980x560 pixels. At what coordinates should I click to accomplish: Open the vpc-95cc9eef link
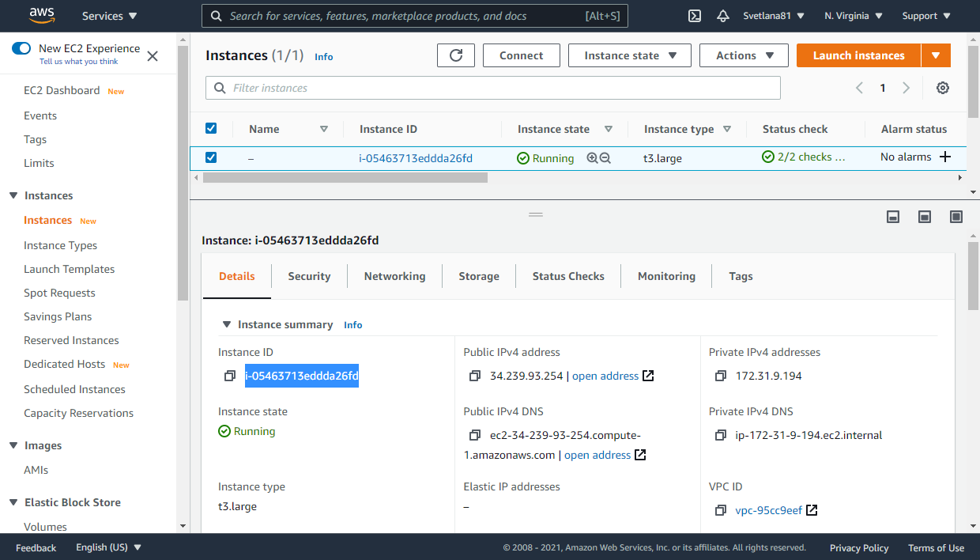769,510
